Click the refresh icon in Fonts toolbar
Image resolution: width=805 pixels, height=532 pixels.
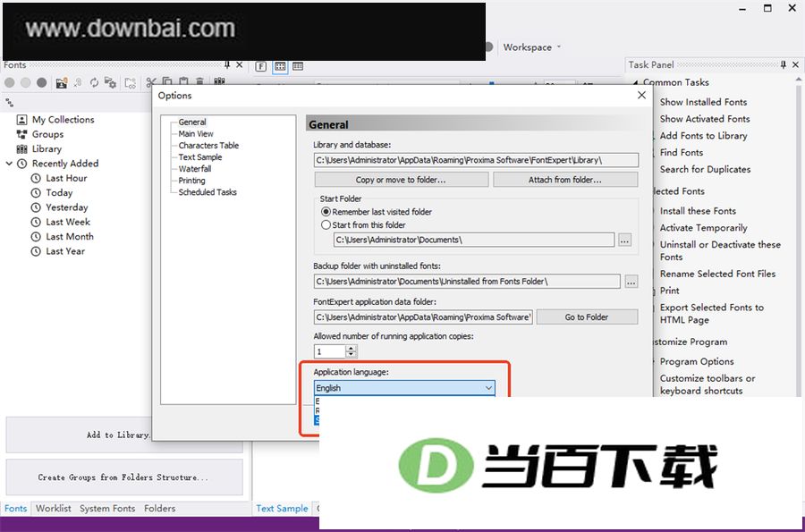[x=94, y=82]
